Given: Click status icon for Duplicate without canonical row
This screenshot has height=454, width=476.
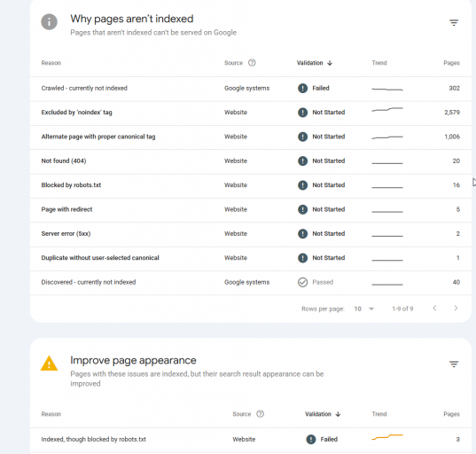Looking at the screenshot, I should (302, 258).
